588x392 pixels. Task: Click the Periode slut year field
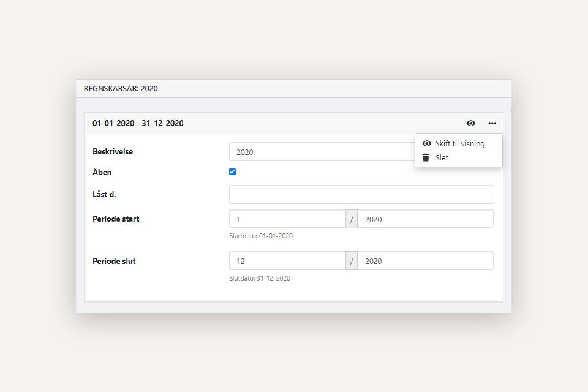[425, 261]
